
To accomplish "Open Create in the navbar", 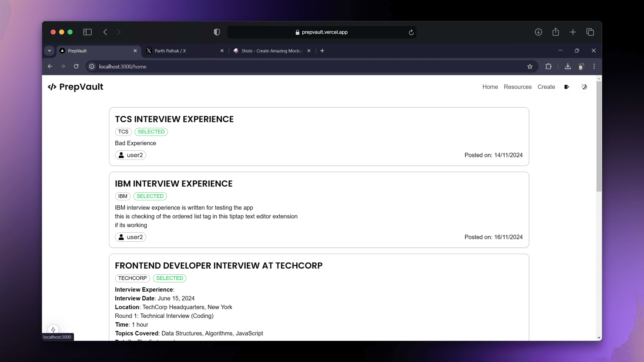I will point(546,87).
